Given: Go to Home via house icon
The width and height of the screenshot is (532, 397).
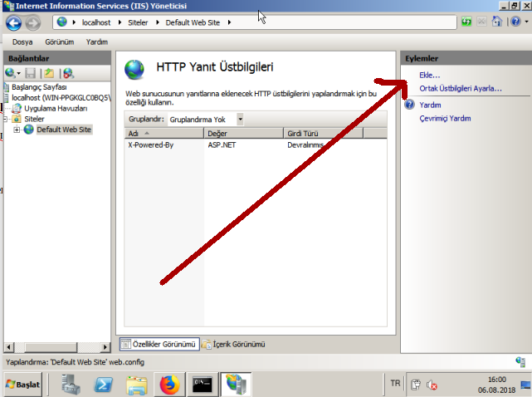Looking at the screenshot, I should click(x=496, y=22).
